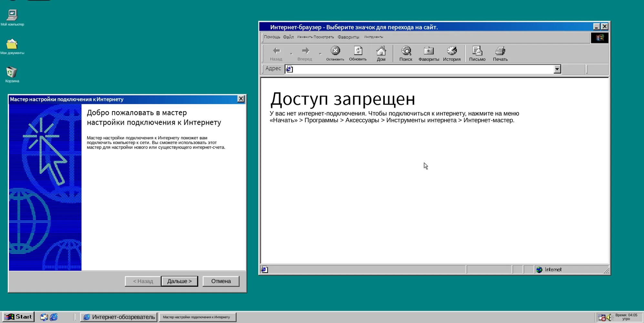The image size is (644, 323).
Task: Click the Stop (Остановить) toolbar icon
Action: point(335,54)
